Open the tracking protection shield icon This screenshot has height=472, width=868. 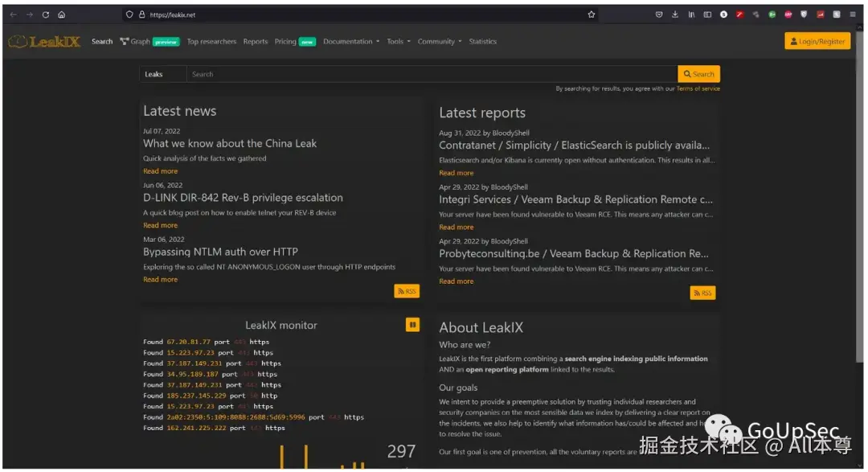(129, 15)
